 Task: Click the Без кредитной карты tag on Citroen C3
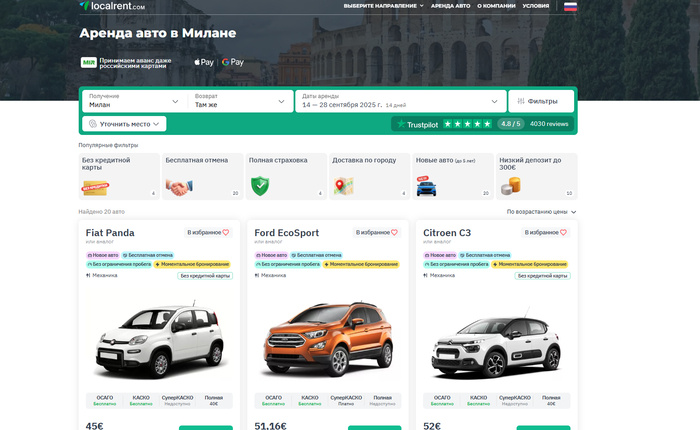pos(542,276)
